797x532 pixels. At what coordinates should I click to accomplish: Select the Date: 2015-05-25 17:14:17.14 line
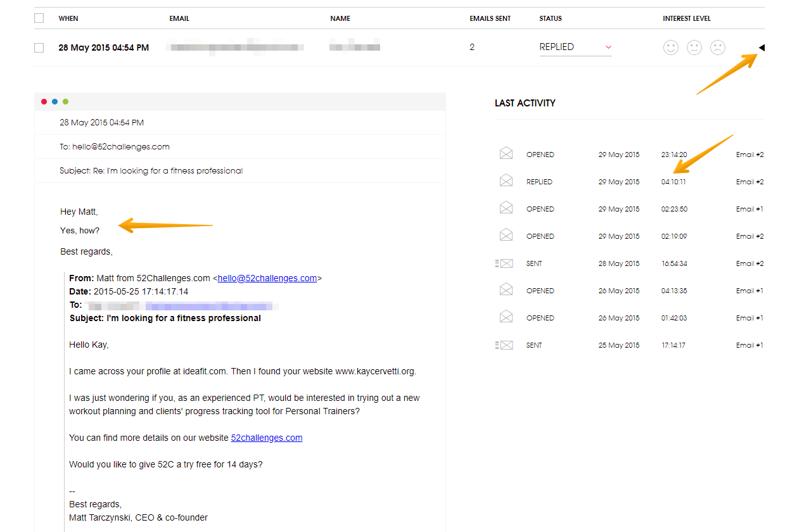click(129, 291)
